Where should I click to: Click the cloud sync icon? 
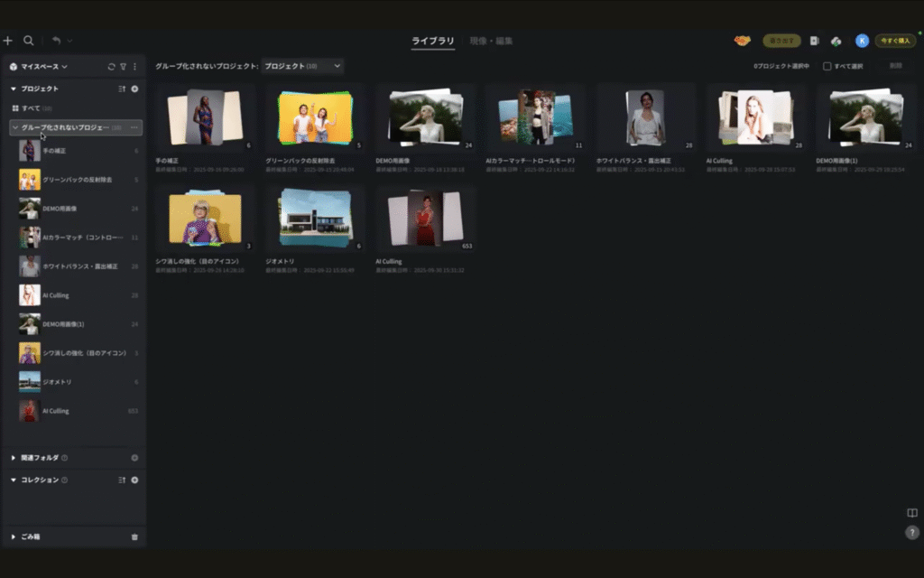[836, 41]
